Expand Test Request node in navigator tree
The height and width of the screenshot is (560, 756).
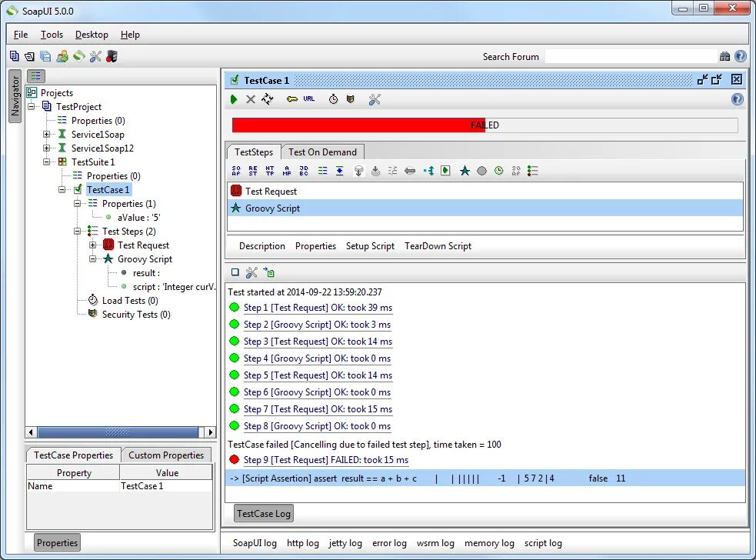coord(93,245)
